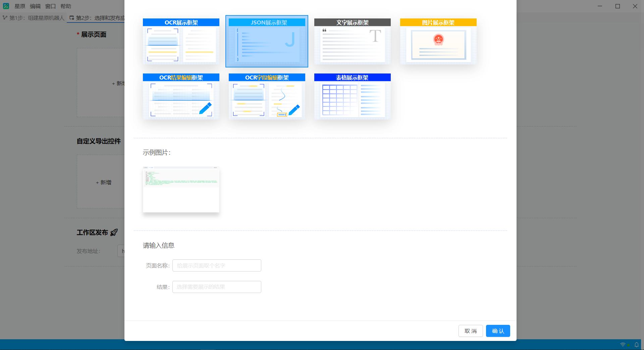This screenshot has width=644, height=350.
Task: Pick the OCR结果编辑框架 template card
Action: (181, 96)
